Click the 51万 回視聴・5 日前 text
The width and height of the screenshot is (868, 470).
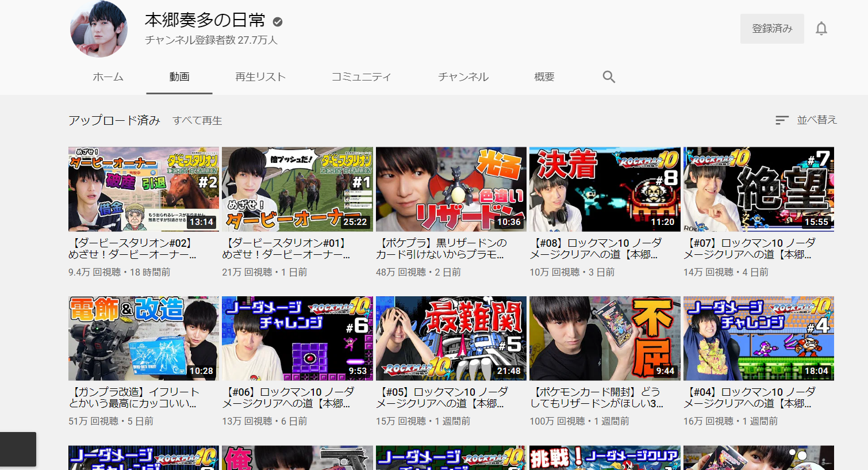point(111,421)
